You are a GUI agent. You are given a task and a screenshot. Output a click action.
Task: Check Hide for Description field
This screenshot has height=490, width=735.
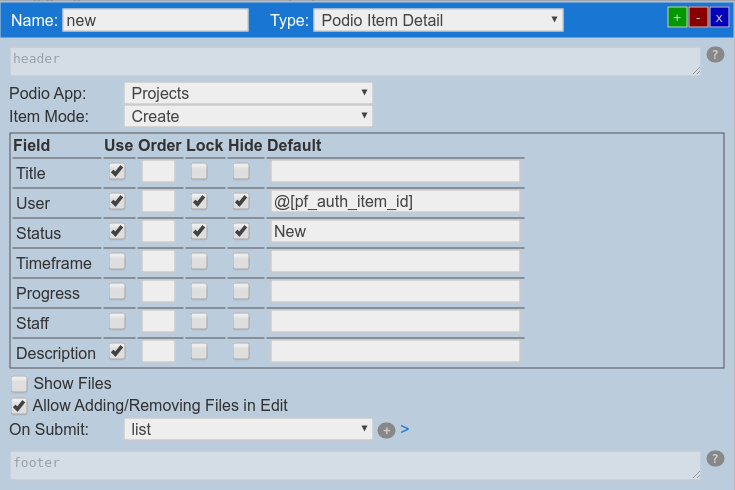click(241, 351)
